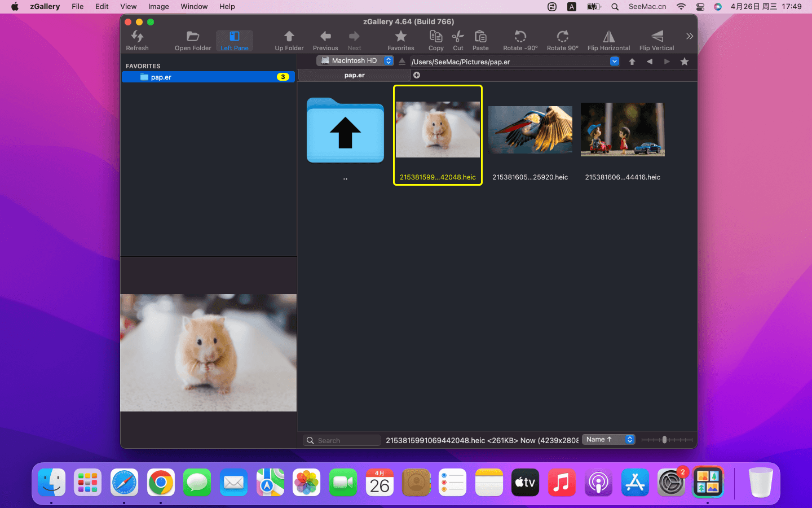The image size is (812, 508).
Task: Copy the selected image
Action: [436, 40]
